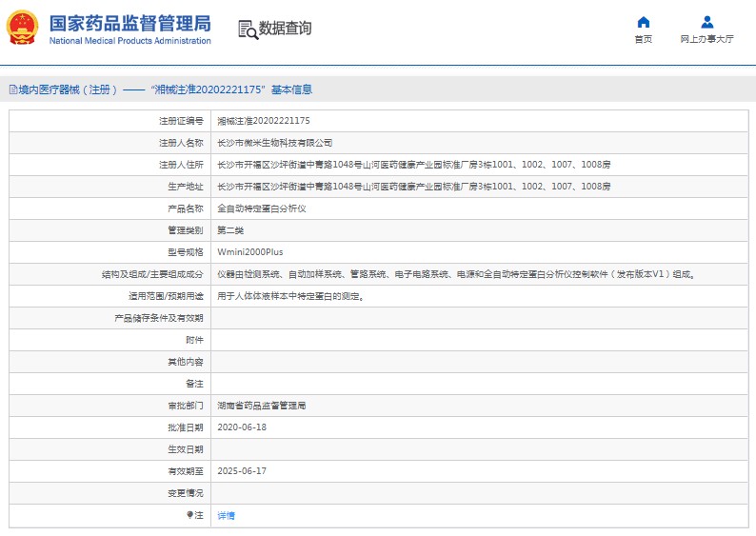Click the 国家药品监督管理局 site title

click(x=129, y=24)
